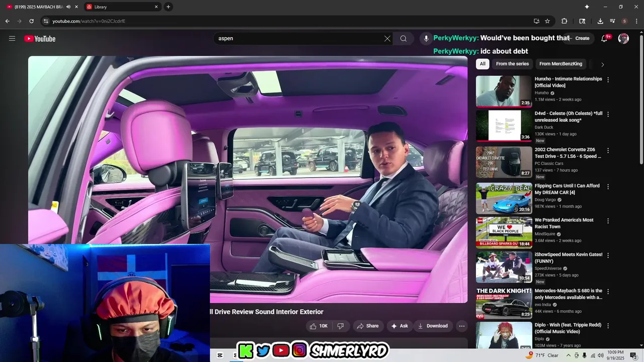Open a new browser tab
Image resolution: width=644 pixels, height=362 pixels.
pyautogui.click(x=168, y=7)
